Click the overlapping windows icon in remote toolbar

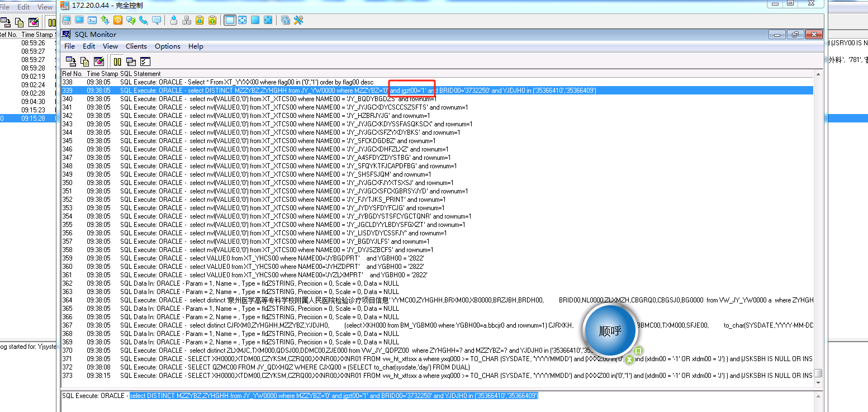286,20
